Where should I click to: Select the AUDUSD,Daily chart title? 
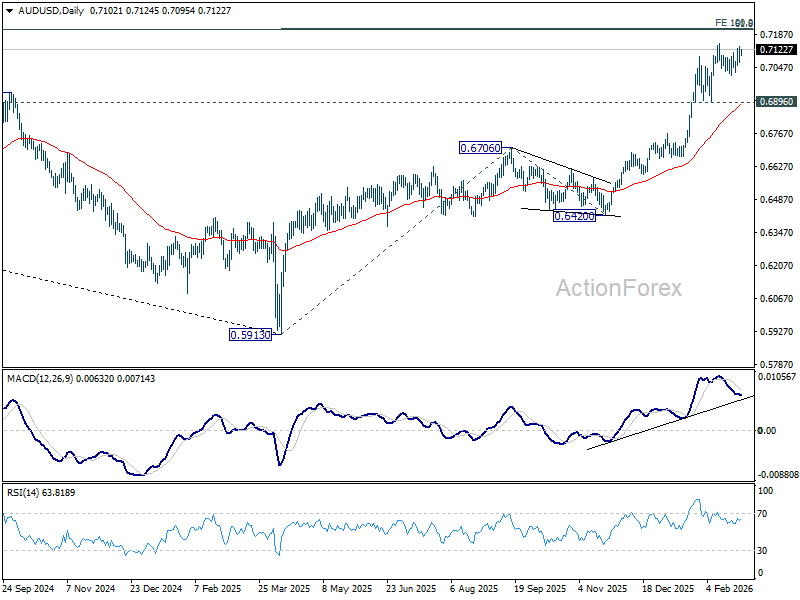pyautogui.click(x=51, y=11)
